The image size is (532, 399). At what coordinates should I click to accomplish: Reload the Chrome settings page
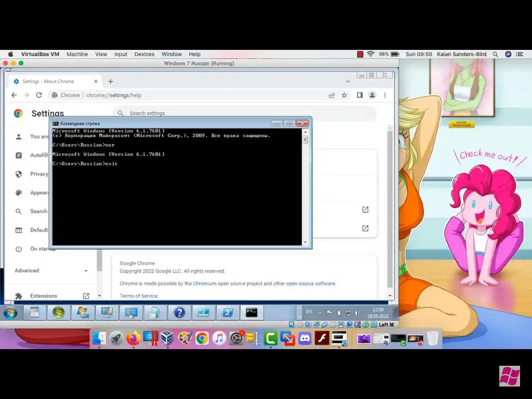(x=39, y=96)
